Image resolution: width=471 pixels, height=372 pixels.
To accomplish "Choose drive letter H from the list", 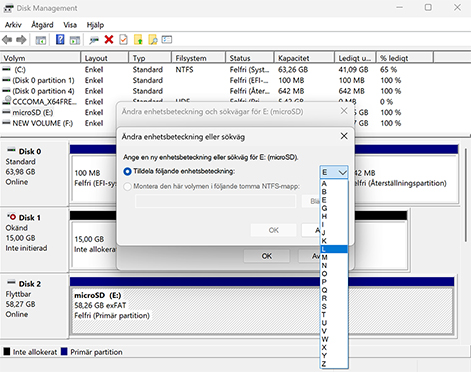I will (x=334, y=216).
